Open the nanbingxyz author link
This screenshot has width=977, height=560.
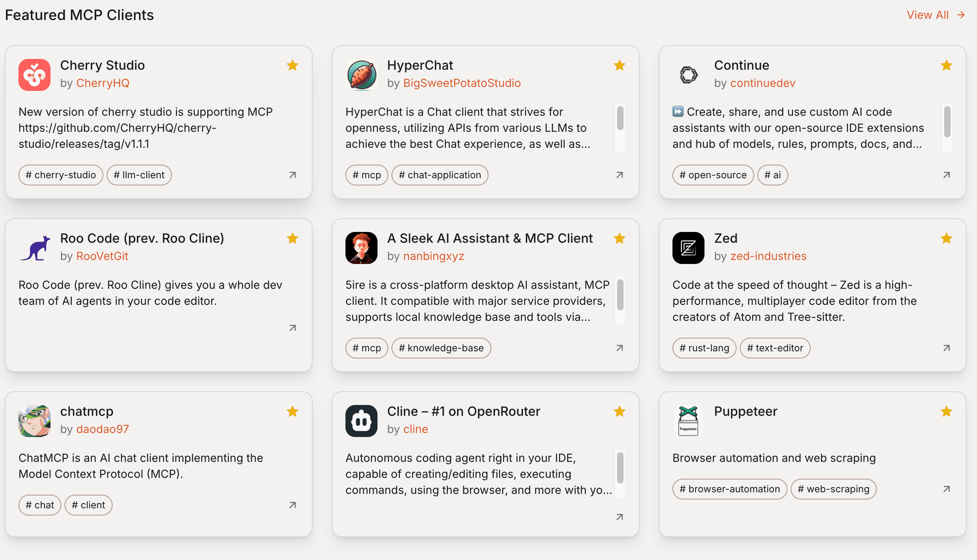click(434, 256)
